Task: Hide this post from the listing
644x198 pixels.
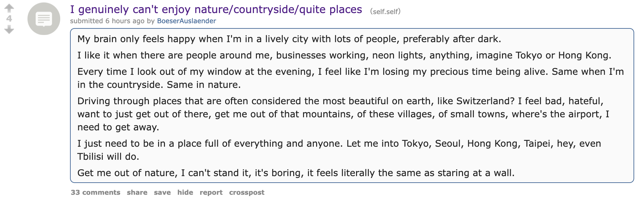Action: coord(185,192)
